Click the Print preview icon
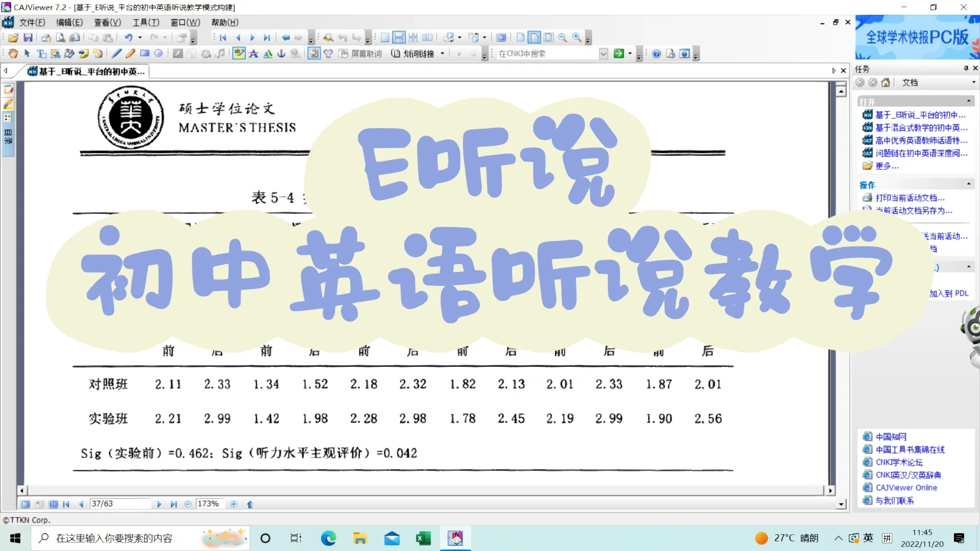This screenshot has height=551, width=980. pos(60,38)
